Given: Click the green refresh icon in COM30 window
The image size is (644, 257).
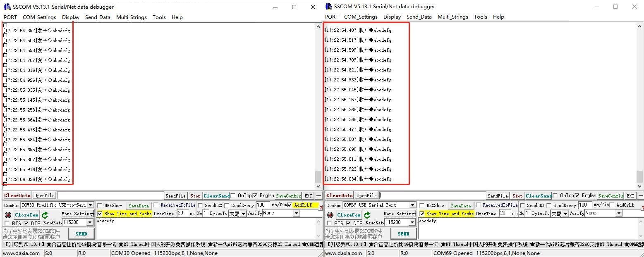Looking at the screenshot, I should (45, 215).
